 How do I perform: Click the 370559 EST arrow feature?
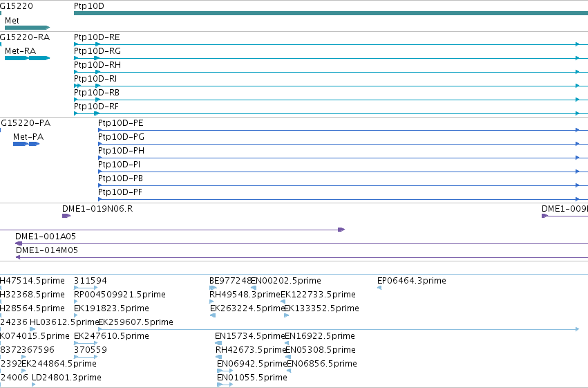coord(86,357)
